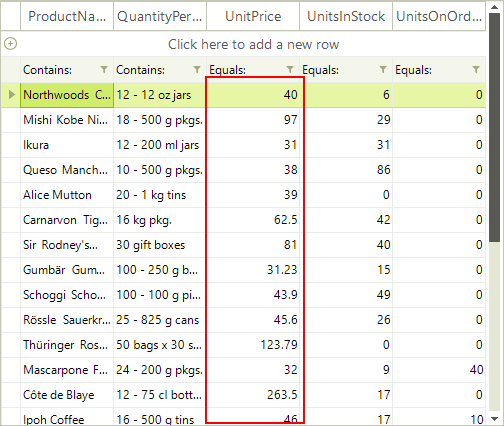Click the vertical scrollbar thumb
The image size is (504, 426).
(x=494, y=127)
